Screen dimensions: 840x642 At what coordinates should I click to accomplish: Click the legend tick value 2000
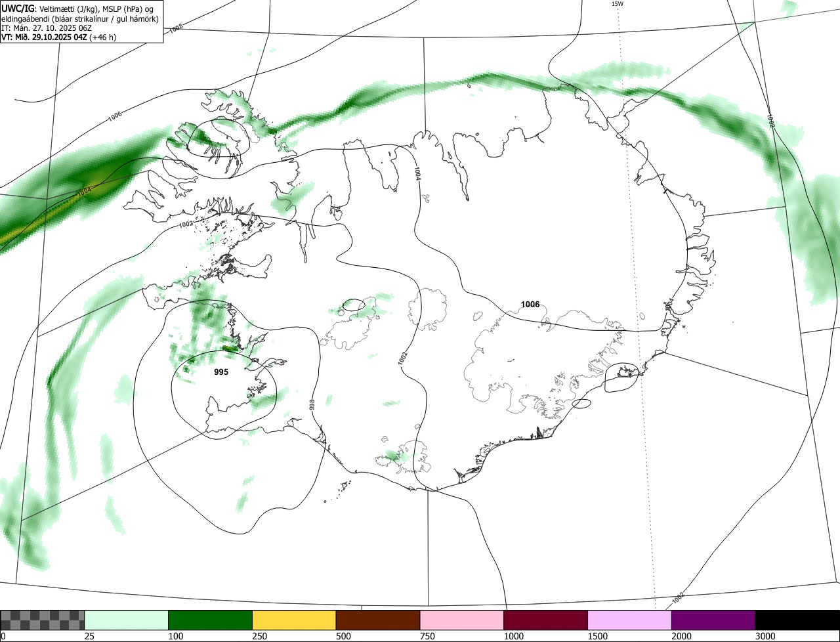pos(681,636)
